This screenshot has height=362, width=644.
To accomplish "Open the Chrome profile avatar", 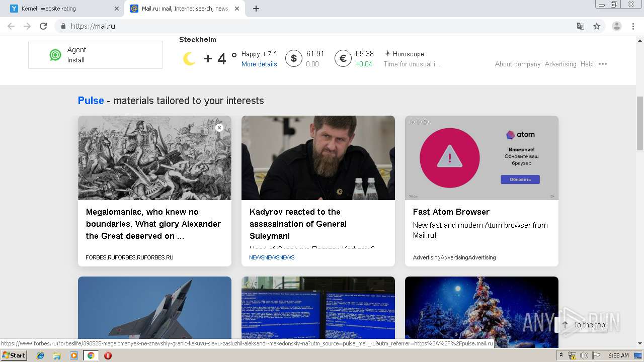I will coord(616,26).
